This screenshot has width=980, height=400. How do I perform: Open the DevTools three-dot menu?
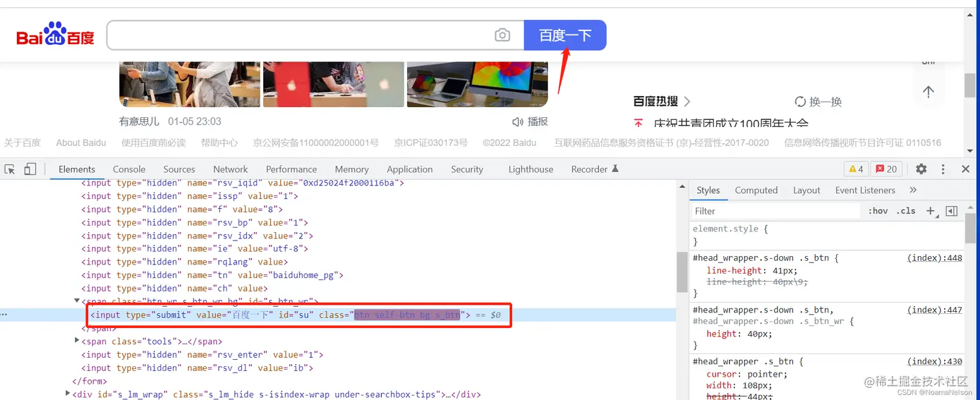point(943,169)
